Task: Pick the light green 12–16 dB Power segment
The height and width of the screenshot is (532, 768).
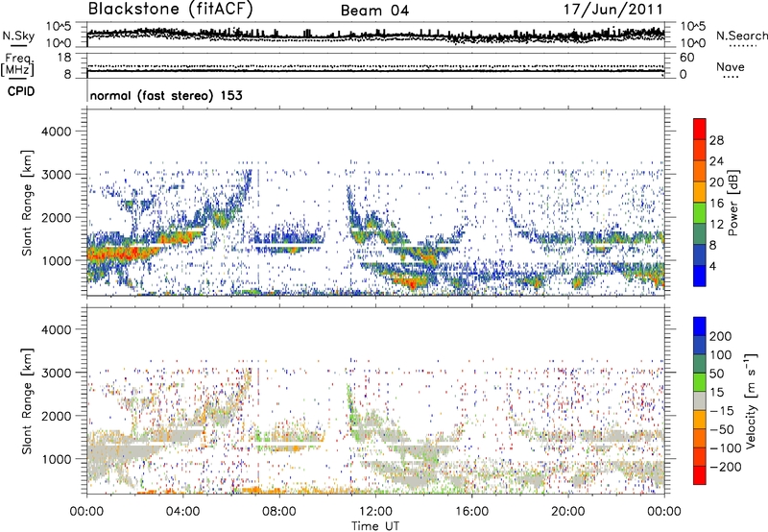Action: click(700, 213)
